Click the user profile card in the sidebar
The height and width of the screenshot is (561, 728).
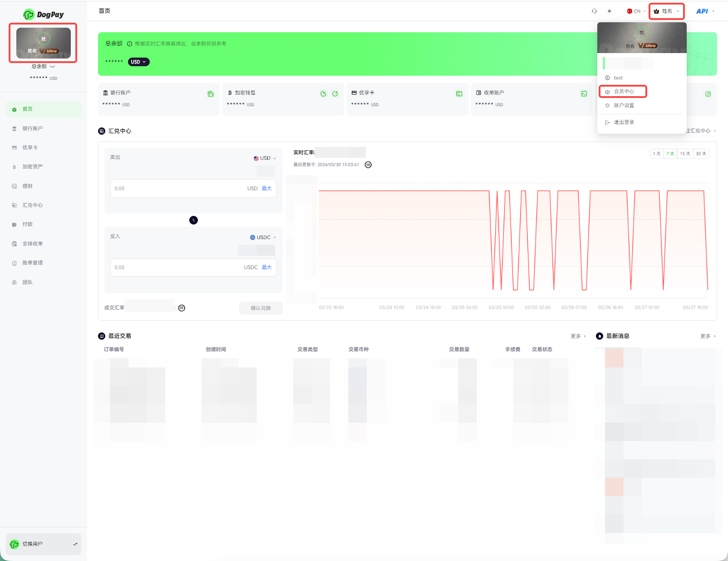click(44, 43)
